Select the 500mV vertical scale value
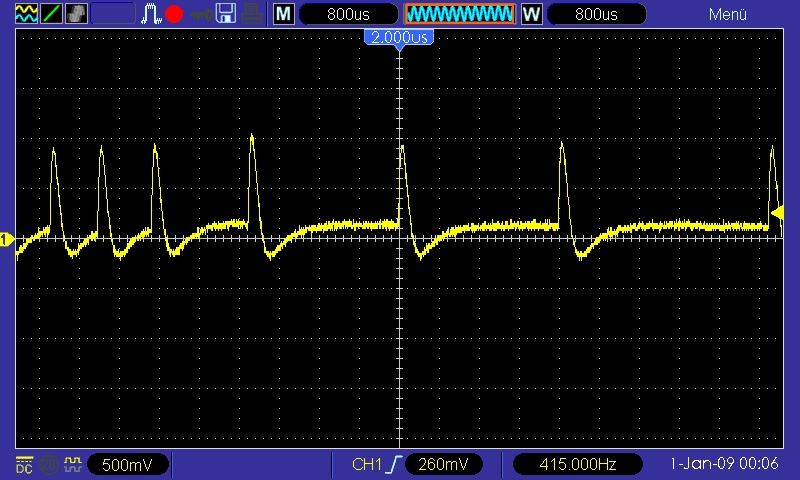This screenshot has width=800, height=480. coord(128,465)
